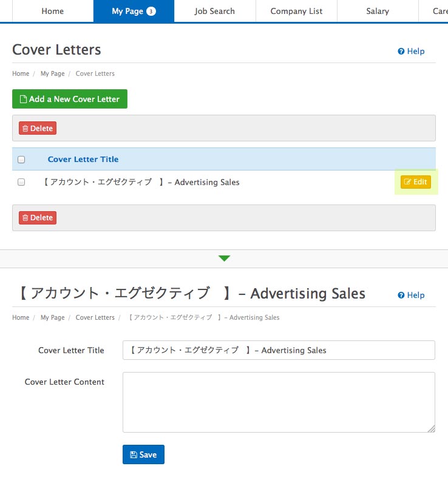
Task: Click the yellow Edit button
Action: pyautogui.click(x=416, y=182)
